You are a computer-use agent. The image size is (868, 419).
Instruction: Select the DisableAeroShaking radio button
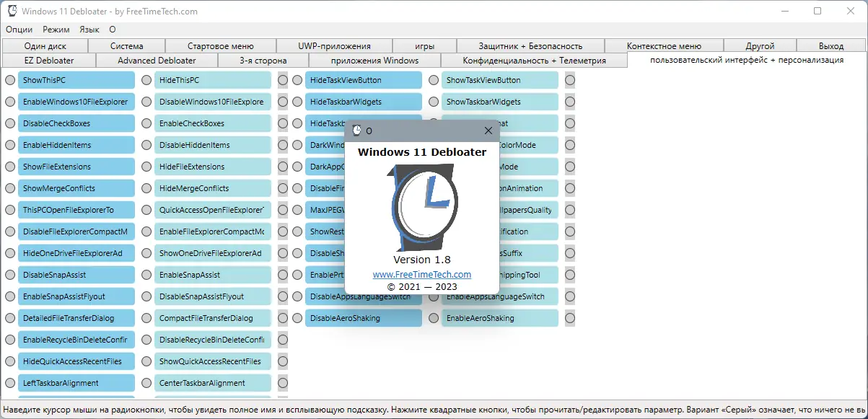[x=297, y=318]
